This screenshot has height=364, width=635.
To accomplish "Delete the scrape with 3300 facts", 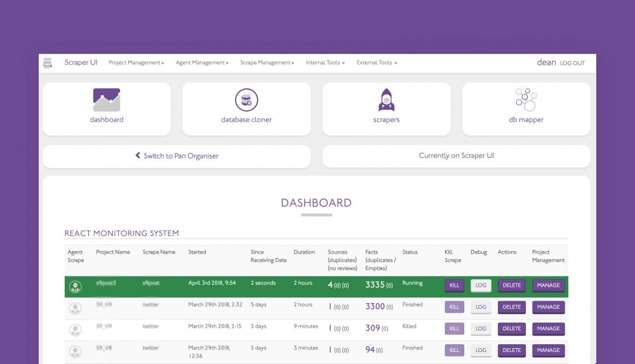I will (512, 307).
